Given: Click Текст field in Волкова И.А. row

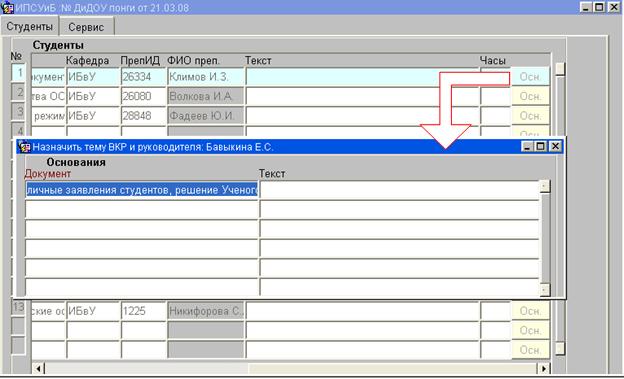Looking at the screenshot, I should [x=362, y=96].
